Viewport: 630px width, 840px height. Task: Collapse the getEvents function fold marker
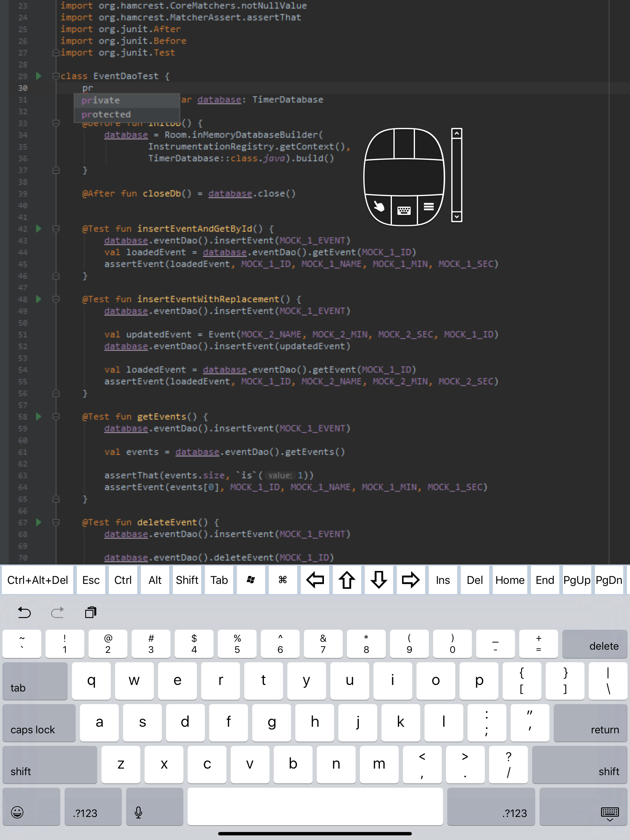point(56,417)
